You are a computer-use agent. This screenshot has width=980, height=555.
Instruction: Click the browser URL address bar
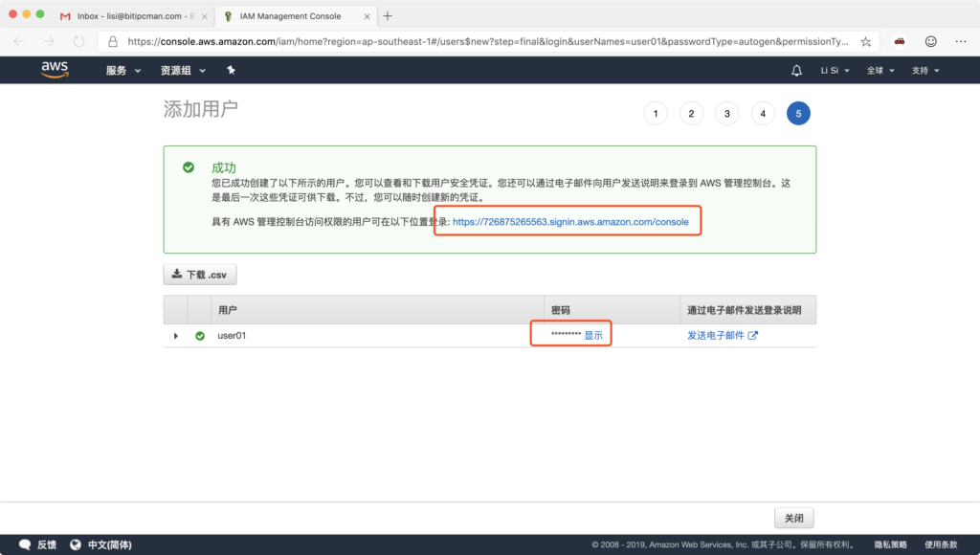click(487, 42)
